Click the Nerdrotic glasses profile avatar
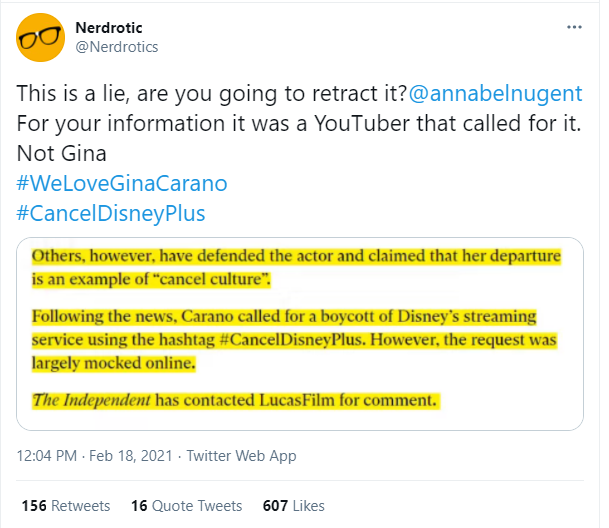The image size is (609, 528). [41, 37]
